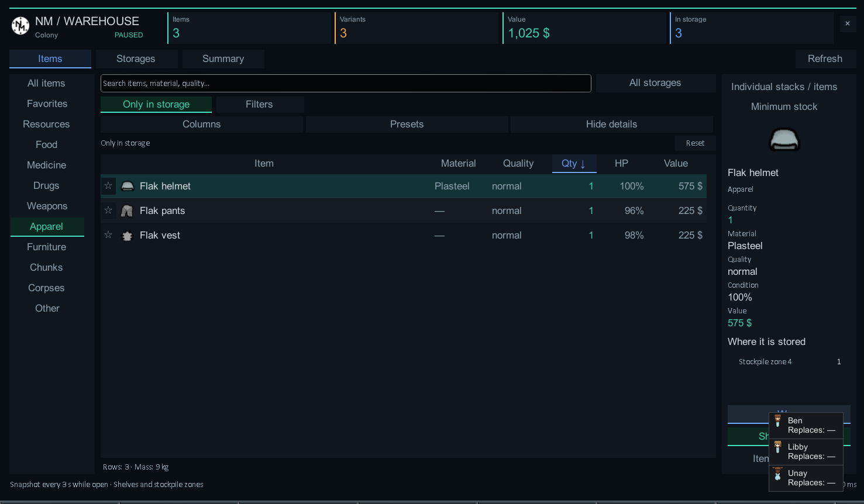Switch to the Items tab
The height and width of the screenshot is (504, 864).
click(x=50, y=58)
